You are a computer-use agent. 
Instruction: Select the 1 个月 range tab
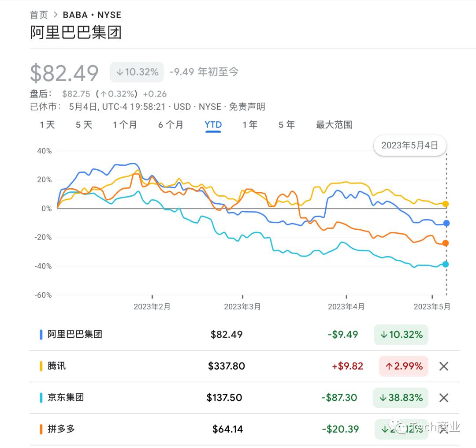(125, 124)
